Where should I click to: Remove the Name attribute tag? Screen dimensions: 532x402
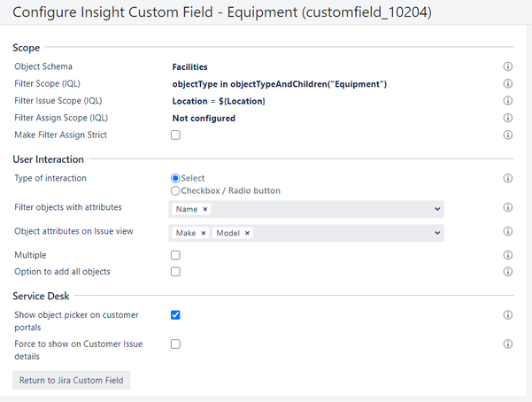tap(205, 209)
